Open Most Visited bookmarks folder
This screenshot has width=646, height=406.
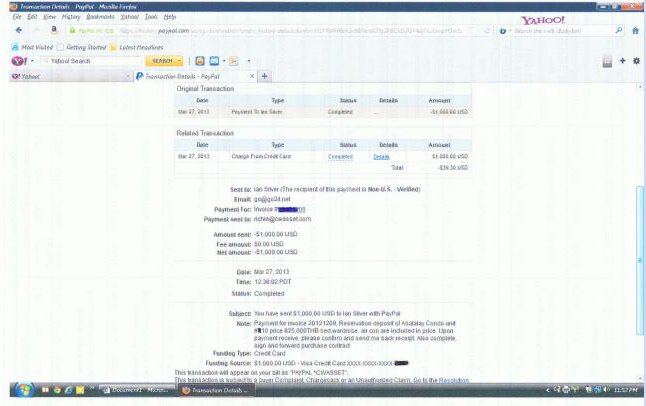tap(33, 47)
